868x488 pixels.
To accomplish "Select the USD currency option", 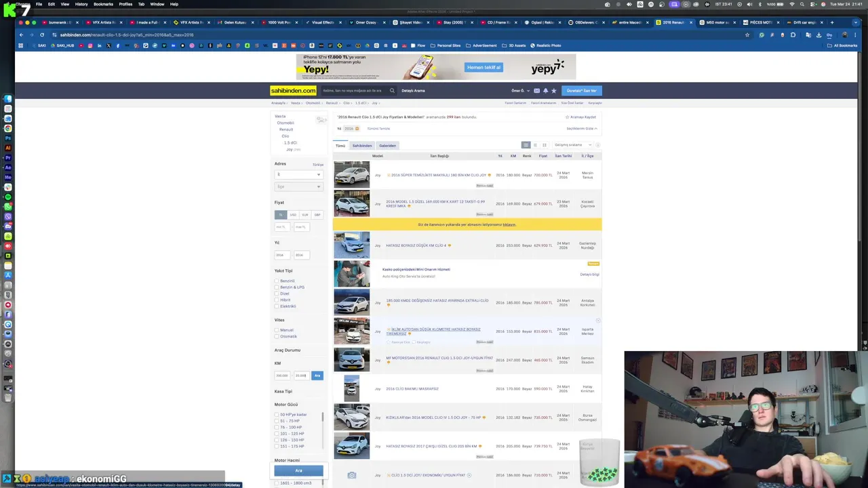I will point(293,215).
